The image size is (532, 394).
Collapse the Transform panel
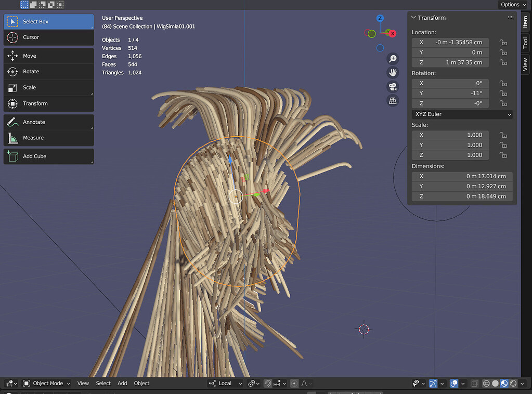click(413, 17)
